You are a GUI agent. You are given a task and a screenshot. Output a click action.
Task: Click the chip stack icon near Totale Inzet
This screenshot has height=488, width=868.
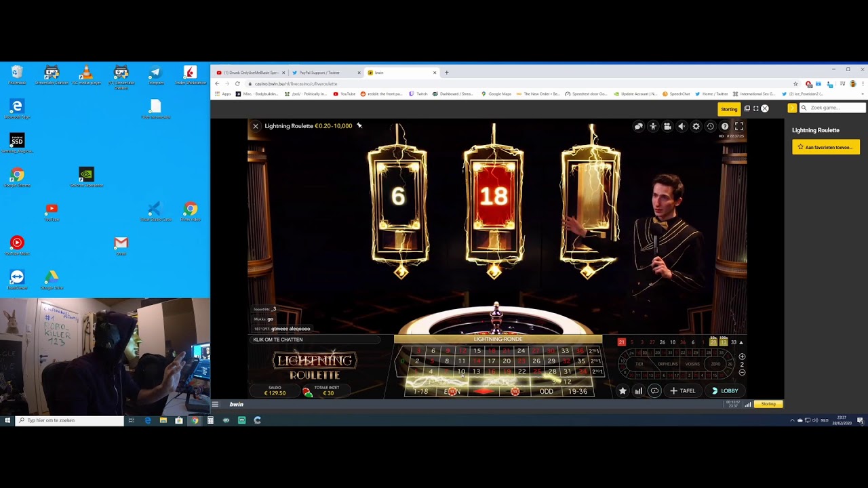pos(307,392)
